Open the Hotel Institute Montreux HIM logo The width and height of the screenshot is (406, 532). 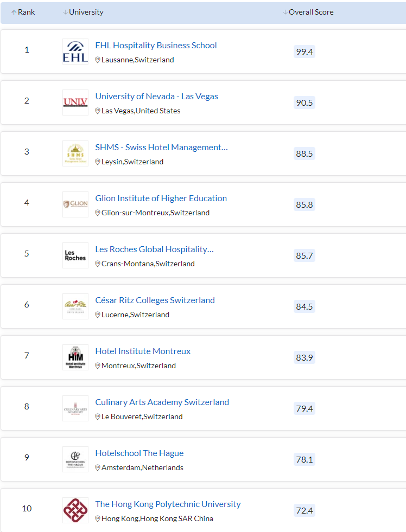click(x=75, y=357)
